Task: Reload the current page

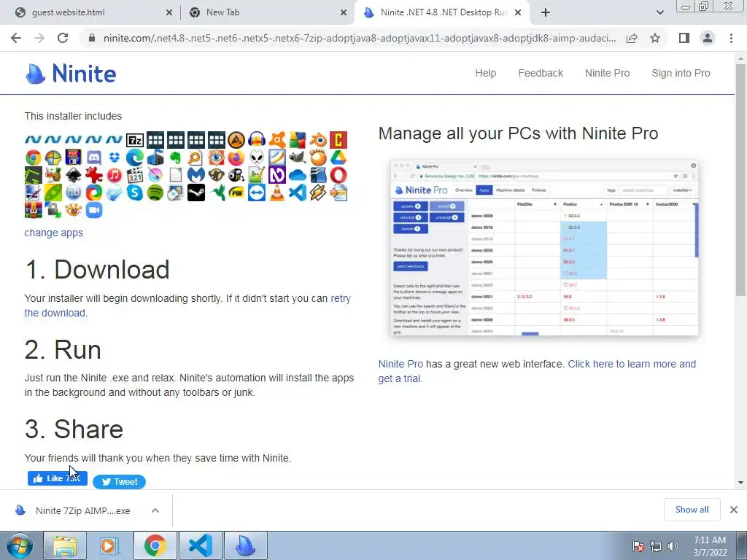Action: coord(63,38)
